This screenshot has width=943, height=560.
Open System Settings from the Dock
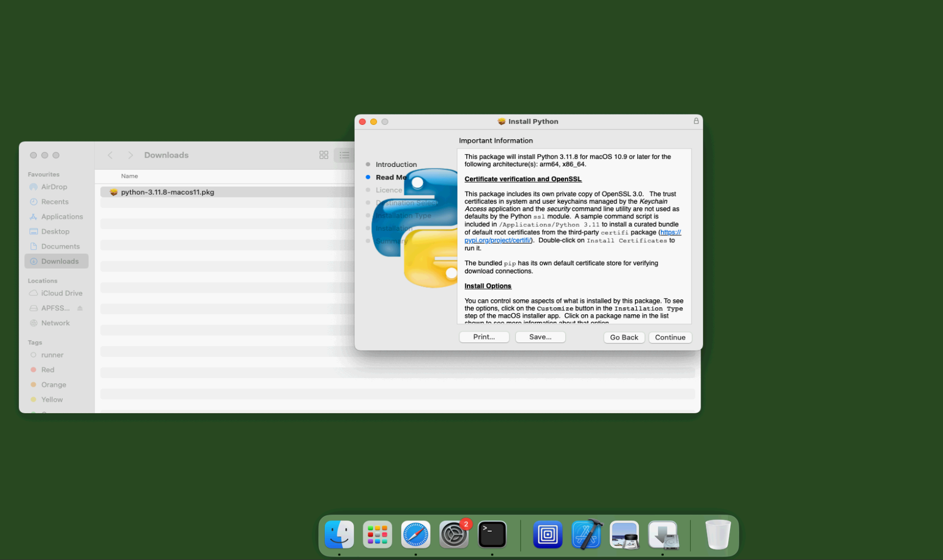(x=454, y=535)
